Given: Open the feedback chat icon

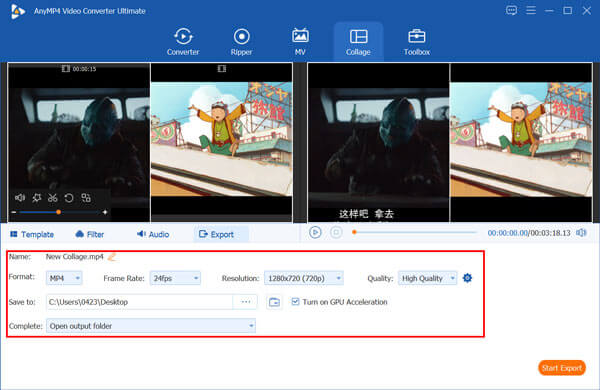Looking at the screenshot, I should point(511,10).
